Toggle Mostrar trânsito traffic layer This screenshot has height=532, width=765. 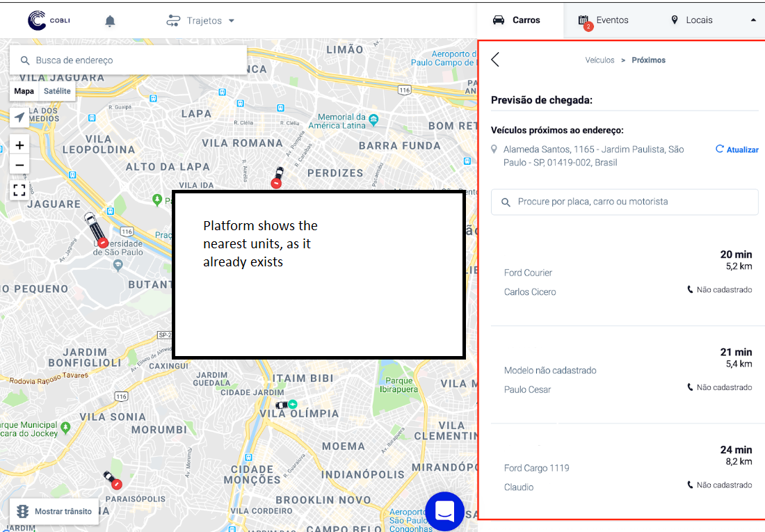click(x=54, y=511)
